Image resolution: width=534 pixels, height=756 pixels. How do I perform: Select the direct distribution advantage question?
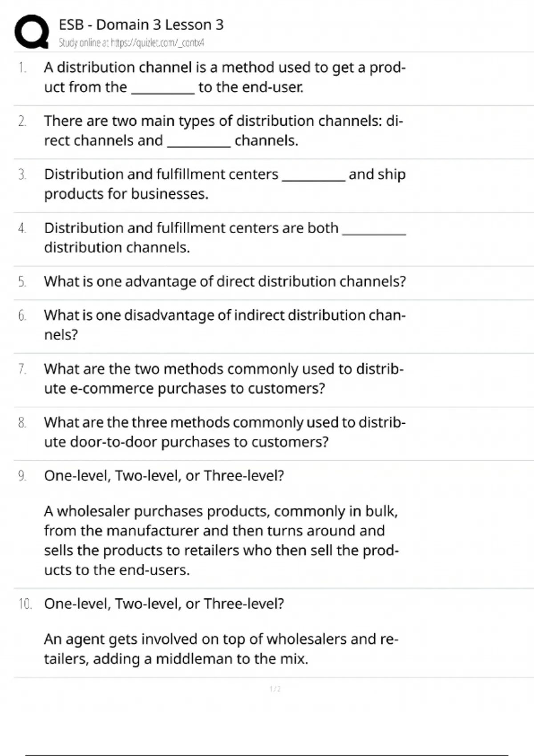(x=225, y=281)
